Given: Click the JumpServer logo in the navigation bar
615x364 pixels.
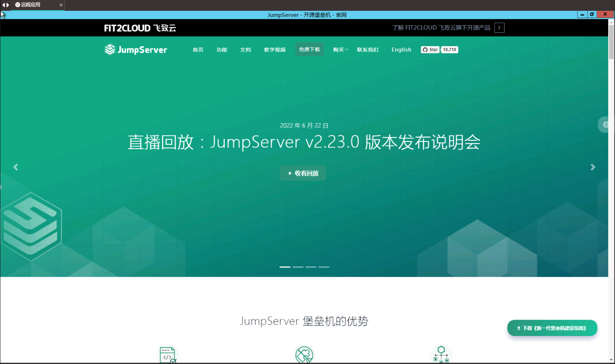Looking at the screenshot, I should [135, 49].
